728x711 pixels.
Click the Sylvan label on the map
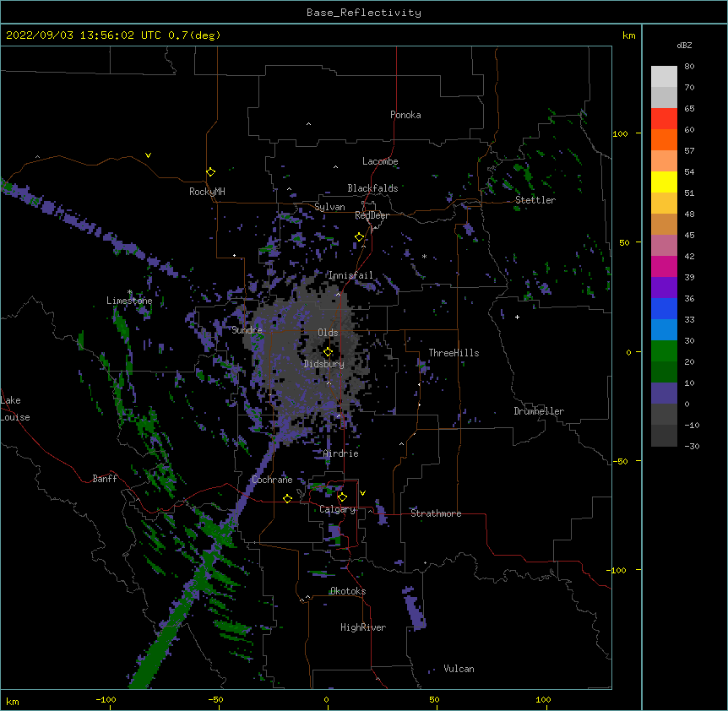coord(329,207)
